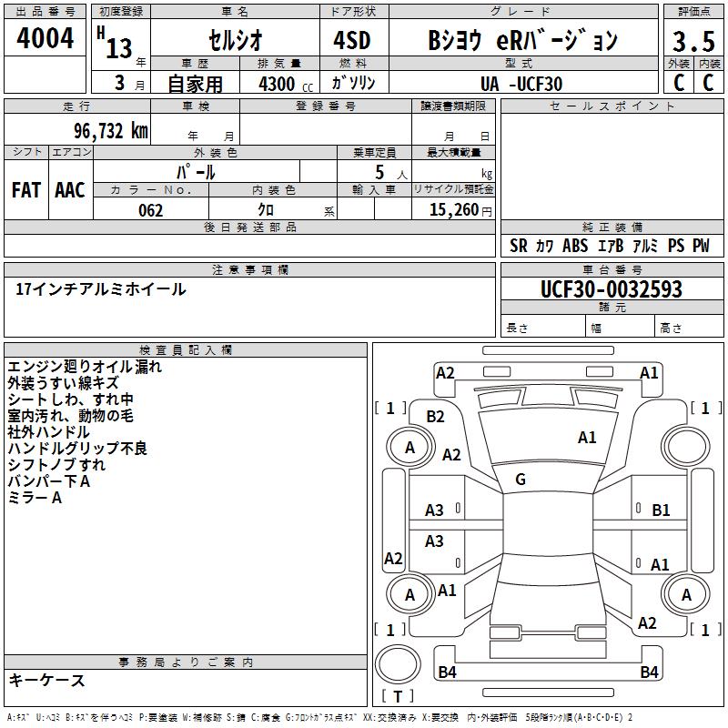Click the 17-inch alloy wheel note
728x728 pixels.
coord(101,289)
